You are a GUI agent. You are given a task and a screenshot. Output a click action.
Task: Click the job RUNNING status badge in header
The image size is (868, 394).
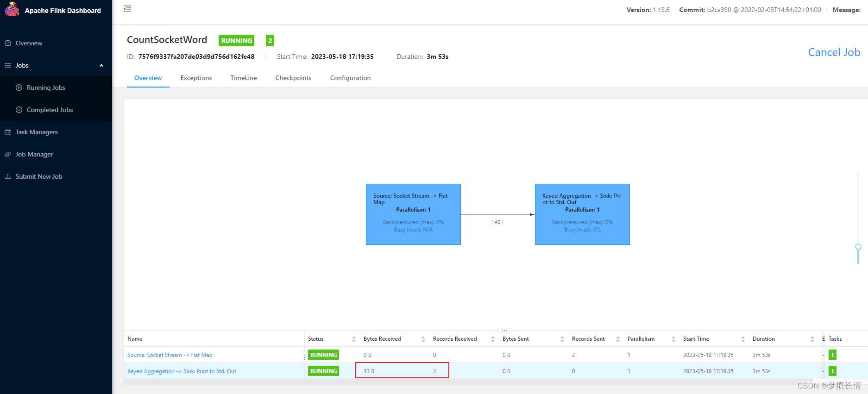point(236,41)
